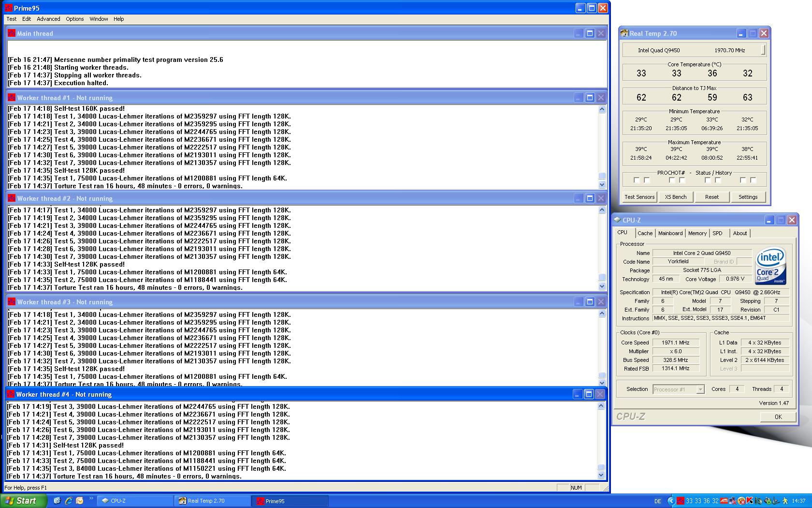Image resolution: width=812 pixels, height=508 pixels.
Task: Click the Main thread window's red icon
Action: pos(12,33)
